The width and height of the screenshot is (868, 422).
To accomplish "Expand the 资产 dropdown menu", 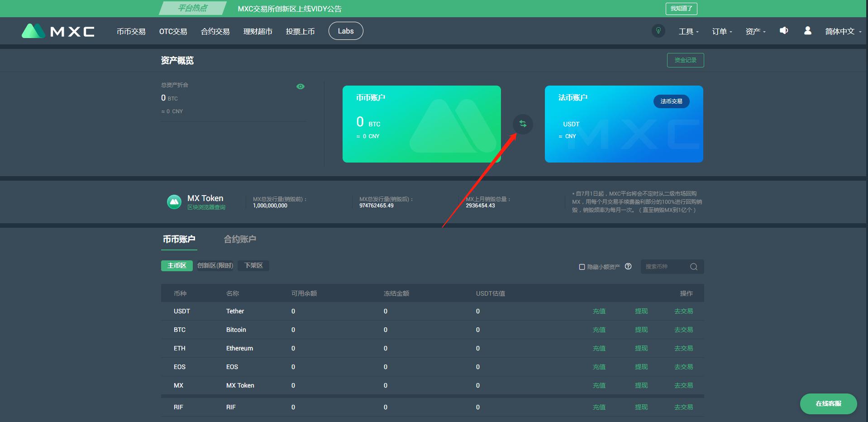I will click(755, 31).
